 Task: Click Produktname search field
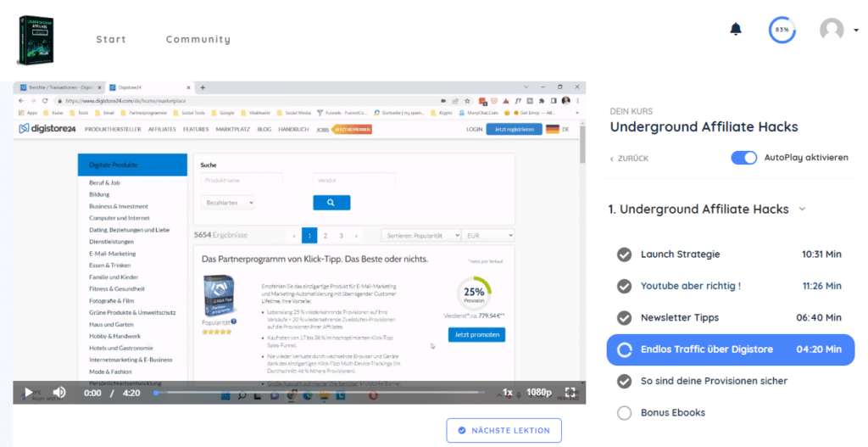pos(242,180)
